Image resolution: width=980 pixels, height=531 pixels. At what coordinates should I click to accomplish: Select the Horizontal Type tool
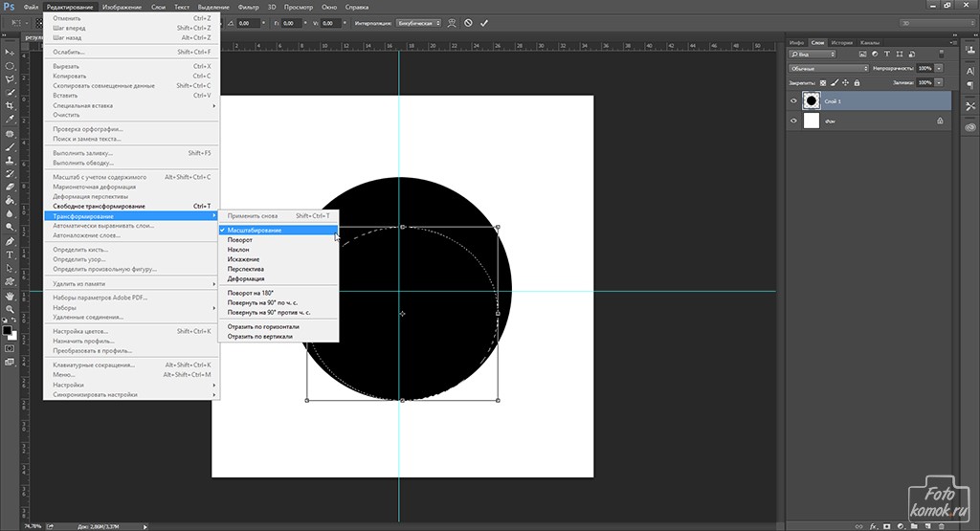pos(10,254)
